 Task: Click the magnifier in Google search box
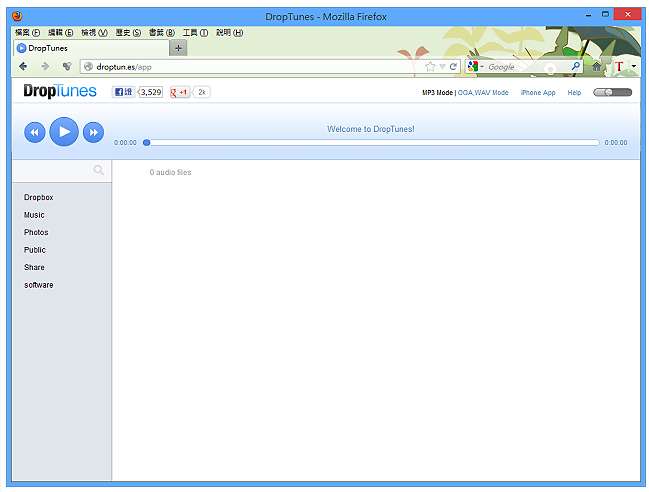575,66
